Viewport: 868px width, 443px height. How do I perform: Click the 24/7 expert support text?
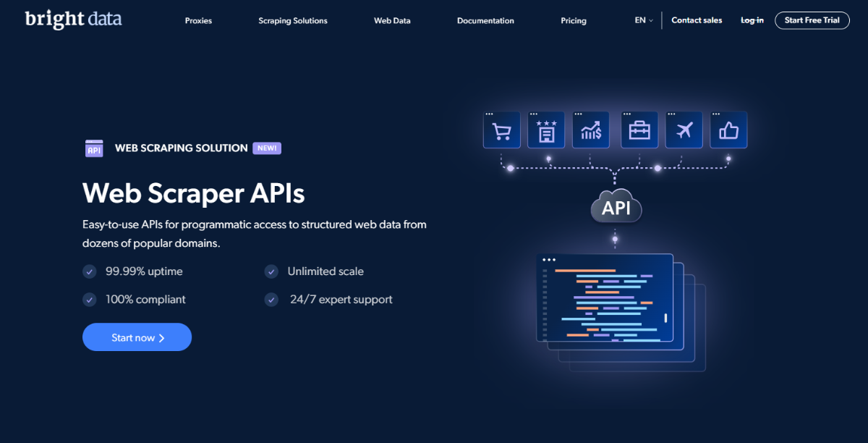click(x=341, y=299)
